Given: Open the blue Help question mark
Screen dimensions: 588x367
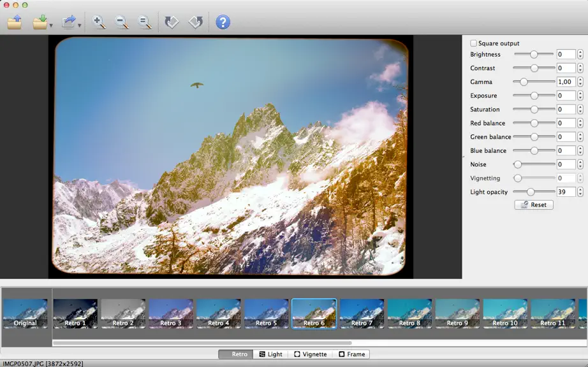Looking at the screenshot, I should 223,22.
